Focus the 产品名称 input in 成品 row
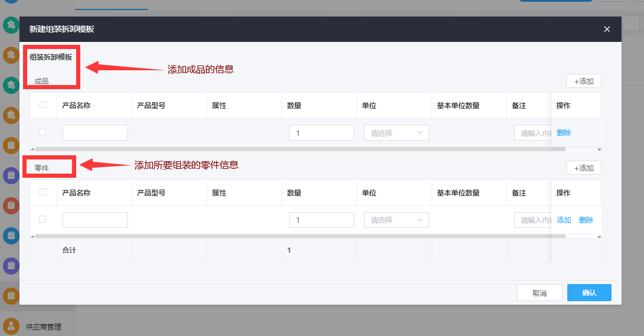The width and height of the screenshot is (644, 336). tap(95, 133)
